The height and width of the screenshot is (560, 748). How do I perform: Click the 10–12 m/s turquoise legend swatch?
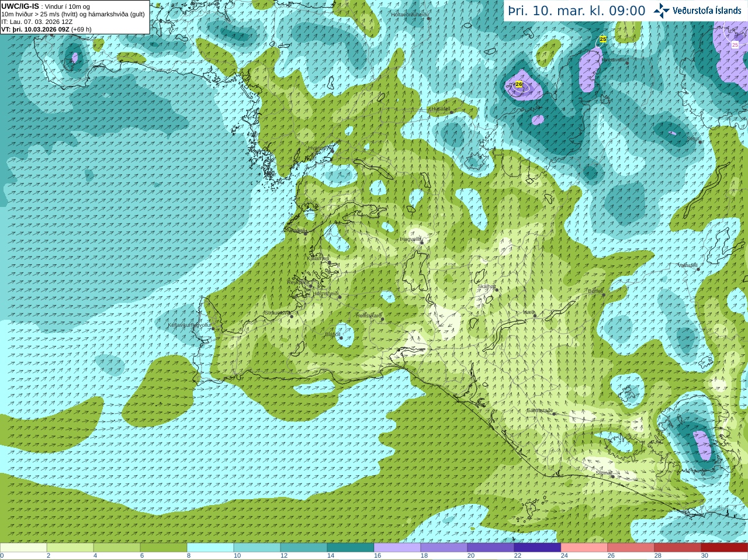(257, 548)
